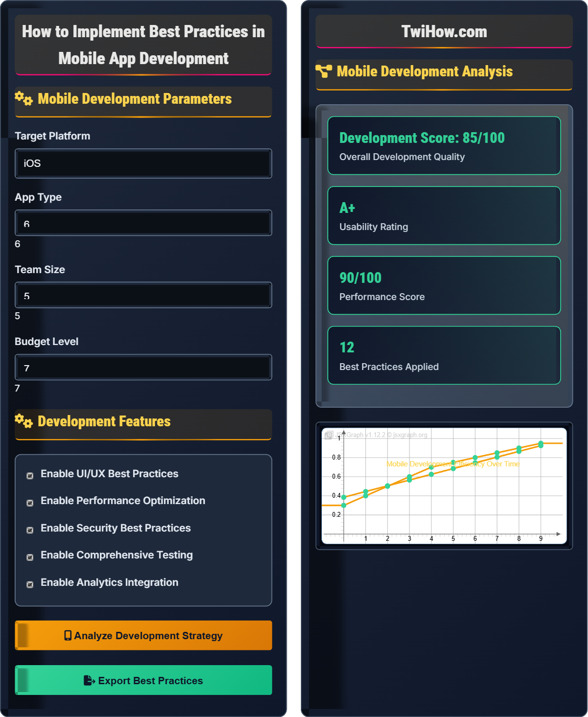Click the data point at x=9 on chart

click(541, 444)
